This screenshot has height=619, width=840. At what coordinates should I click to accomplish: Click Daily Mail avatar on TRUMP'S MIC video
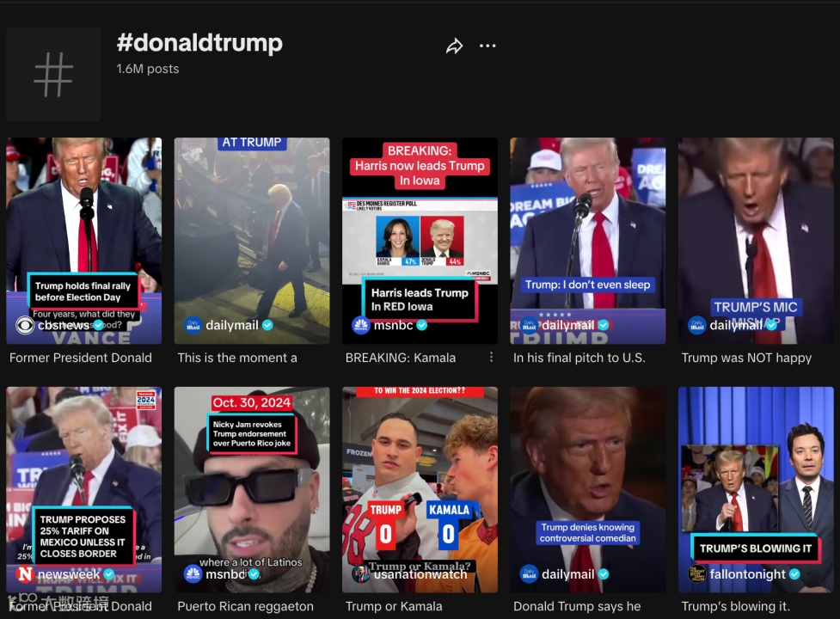[697, 325]
